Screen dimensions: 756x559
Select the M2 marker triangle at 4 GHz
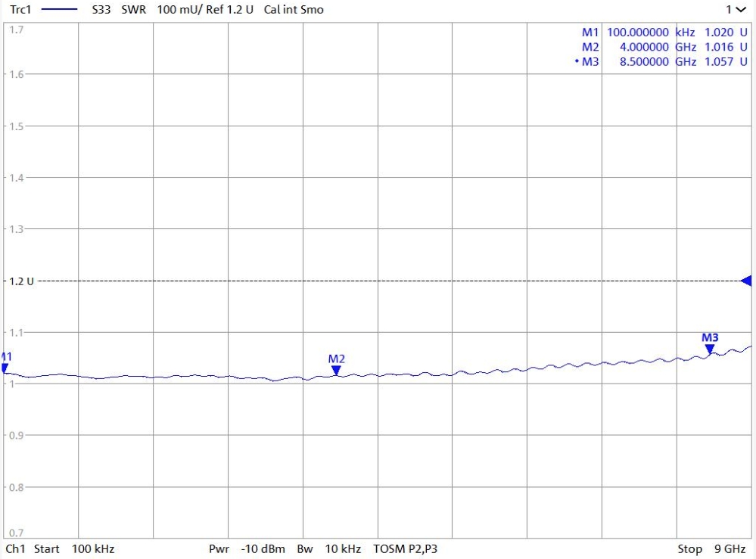coord(336,370)
